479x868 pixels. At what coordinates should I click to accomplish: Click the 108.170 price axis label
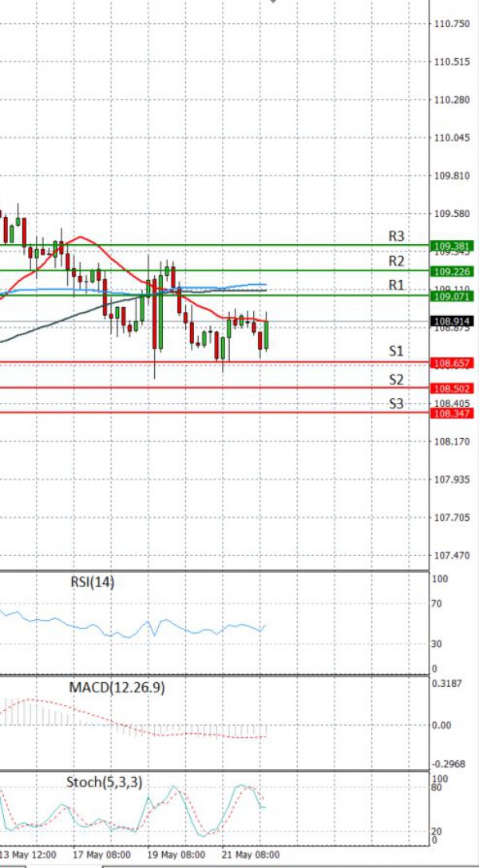click(453, 442)
